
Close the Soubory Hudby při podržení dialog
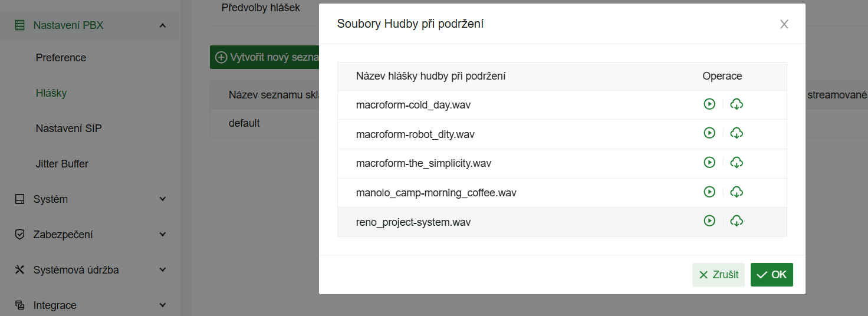coord(784,24)
